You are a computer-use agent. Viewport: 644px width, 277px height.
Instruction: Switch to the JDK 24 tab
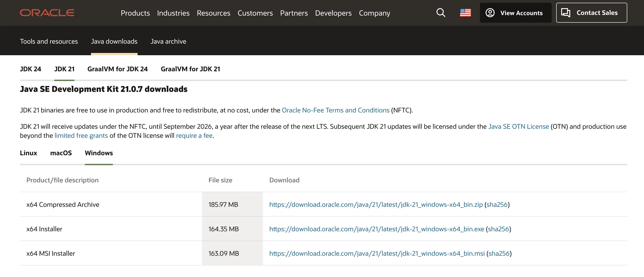pyautogui.click(x=31, y=69)
